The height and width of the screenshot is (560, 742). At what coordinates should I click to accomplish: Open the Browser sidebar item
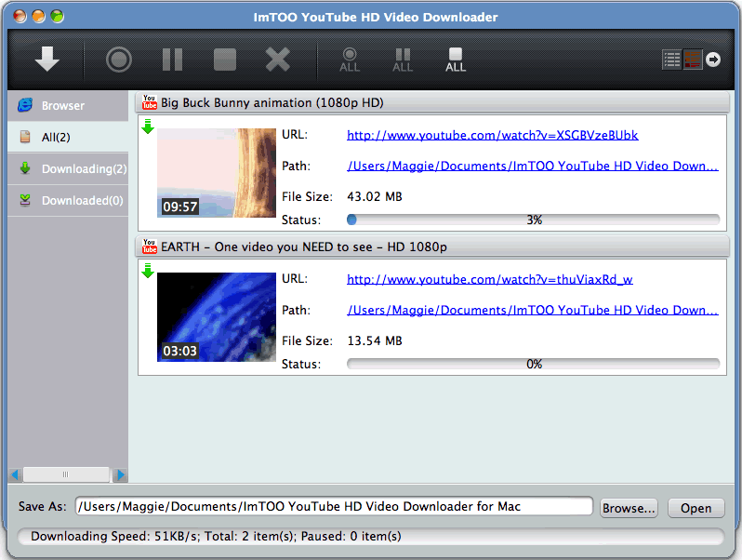point(68,105)
